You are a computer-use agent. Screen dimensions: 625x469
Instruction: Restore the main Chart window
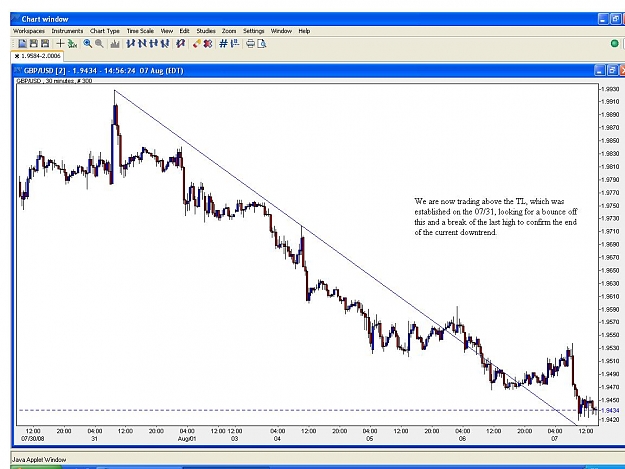pyautogui.click(x=616, y=19)
